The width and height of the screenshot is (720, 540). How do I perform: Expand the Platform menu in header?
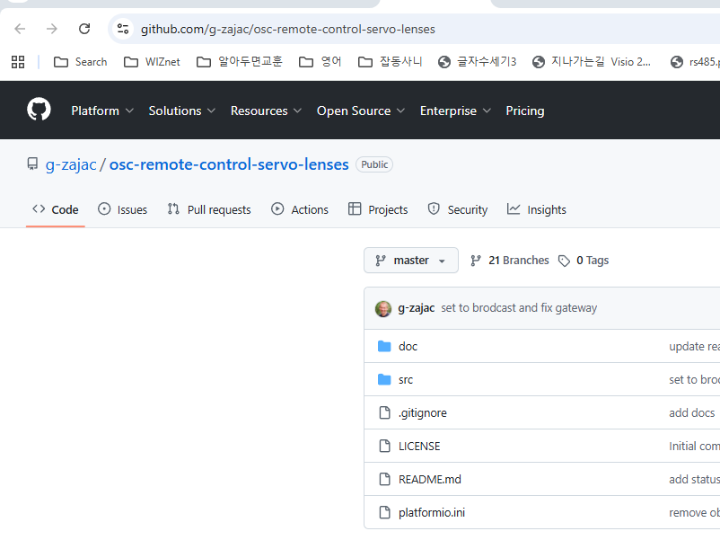click(x=102, y=111)
